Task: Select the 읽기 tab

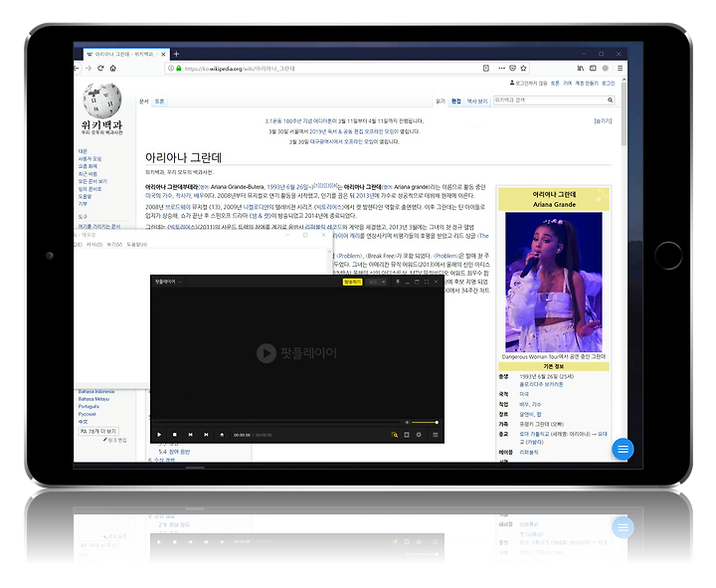Action: (x=441, y=101)
